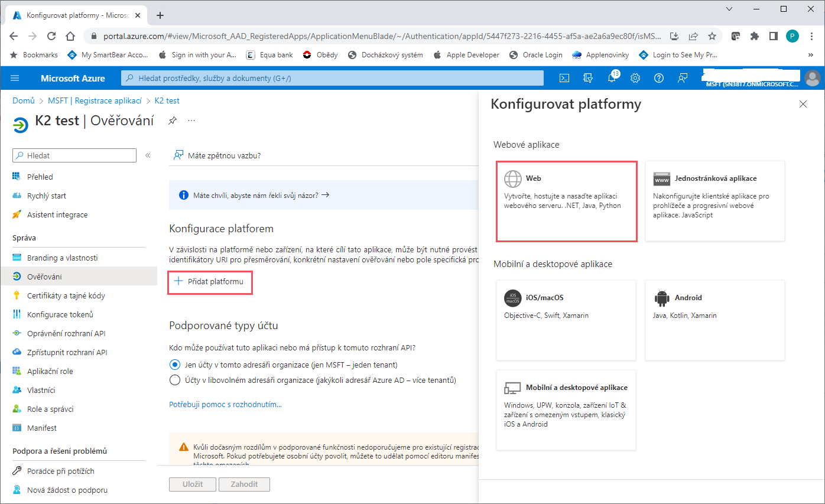Pin the K2 test blade

pyautogui.click(x=172, y=121)
